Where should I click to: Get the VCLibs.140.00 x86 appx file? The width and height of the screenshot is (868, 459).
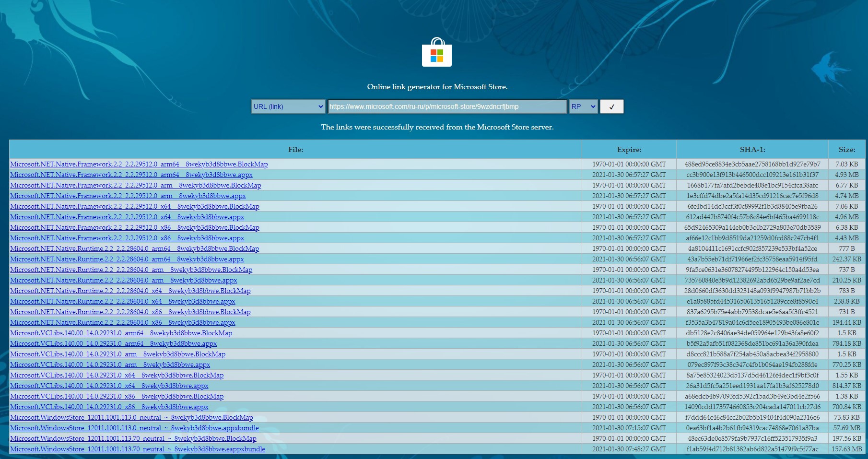tap(109, 407)
